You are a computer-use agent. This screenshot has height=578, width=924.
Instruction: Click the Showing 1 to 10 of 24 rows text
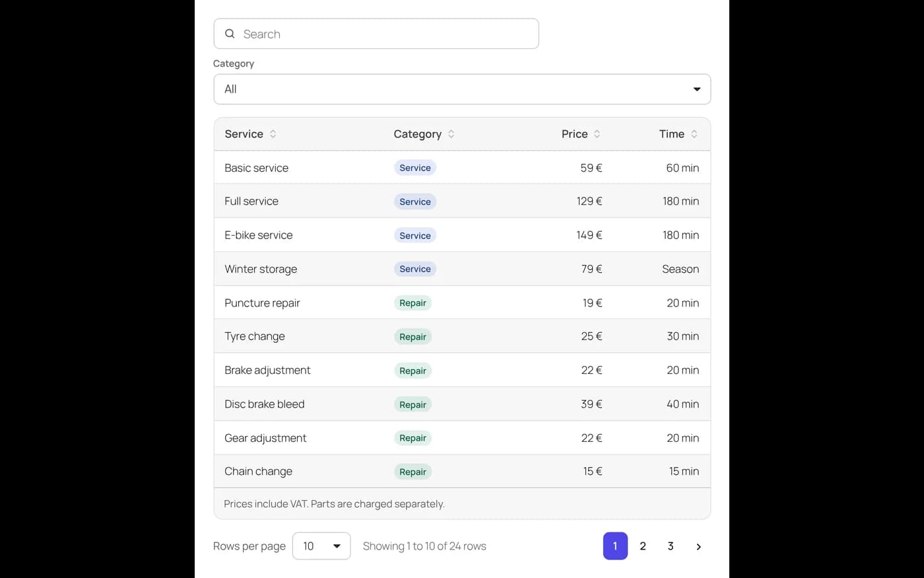coord(424,546)
